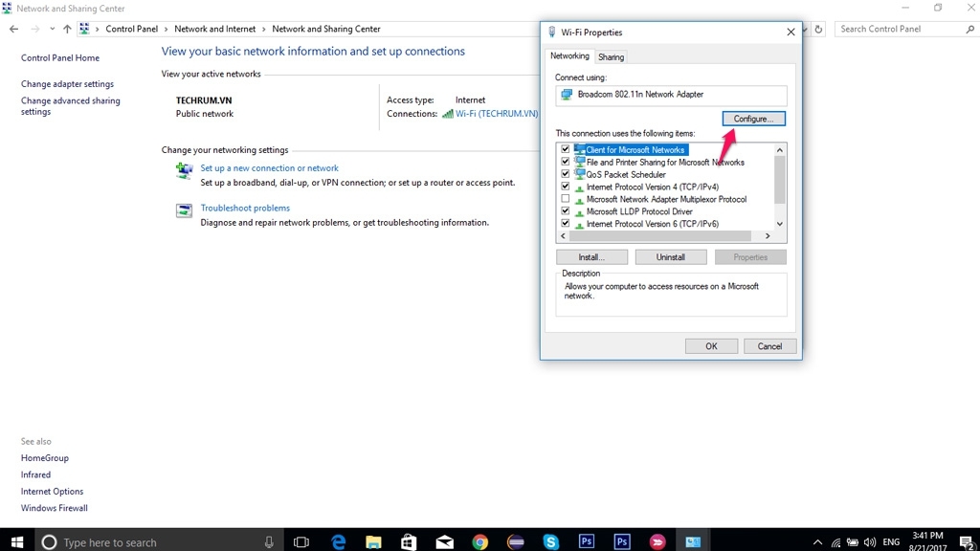The width and height of the screenshot is (980, 551).
Task: Open the back navigation history dropdown
Action: pos(52,29)
